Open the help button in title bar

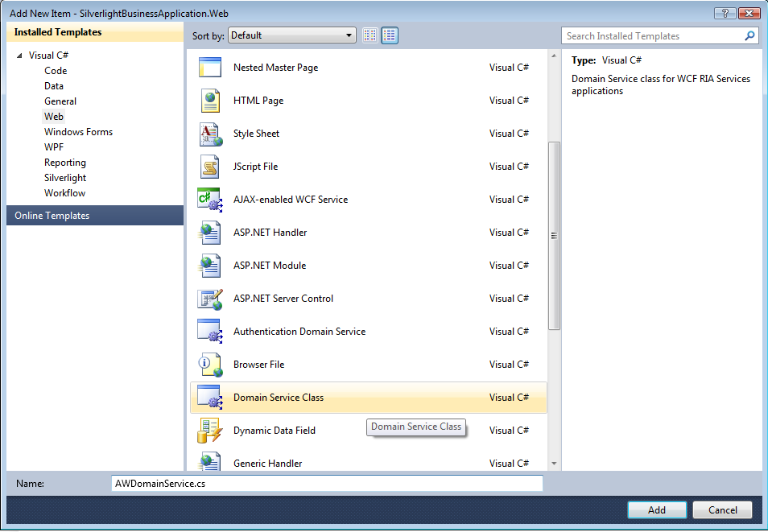[x=725, y=13]
